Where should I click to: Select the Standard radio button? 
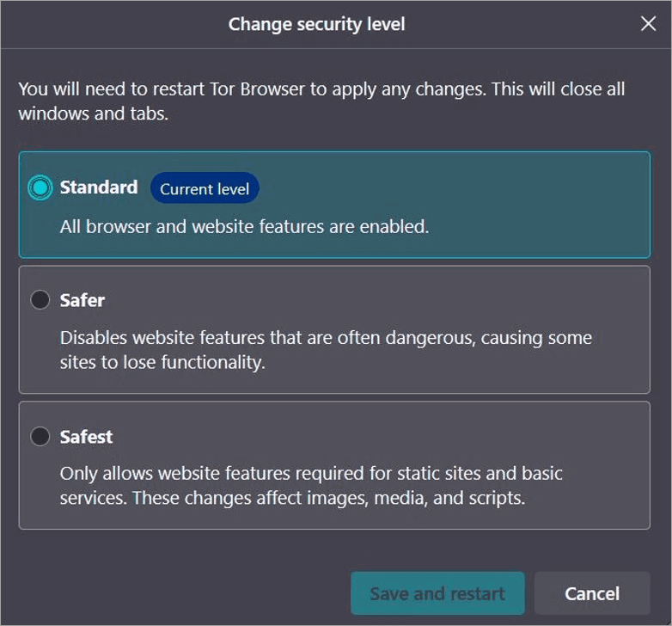40,187
